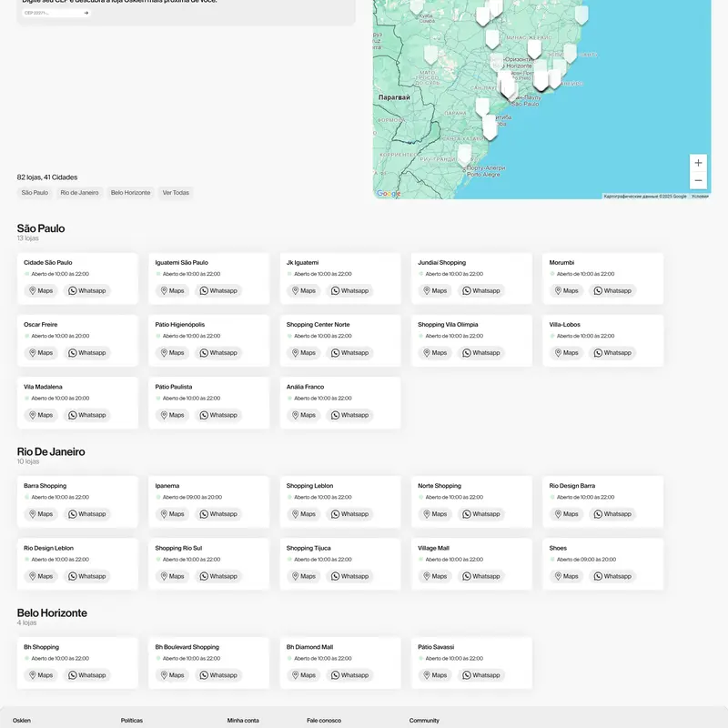Open Whatsapp for Shopping Leblon store
Image resolution: width=728 pixels, height=728 pixels.
[349, 514]
